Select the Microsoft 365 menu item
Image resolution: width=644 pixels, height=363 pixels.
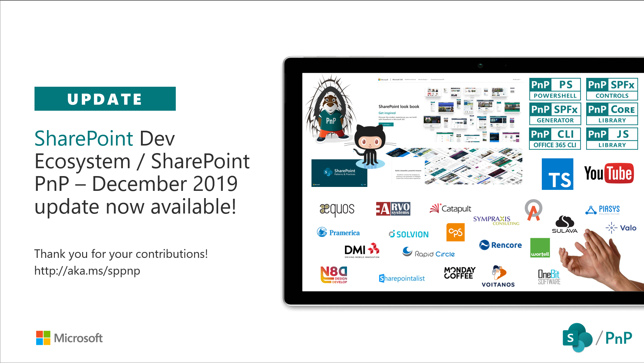[398, 79]
